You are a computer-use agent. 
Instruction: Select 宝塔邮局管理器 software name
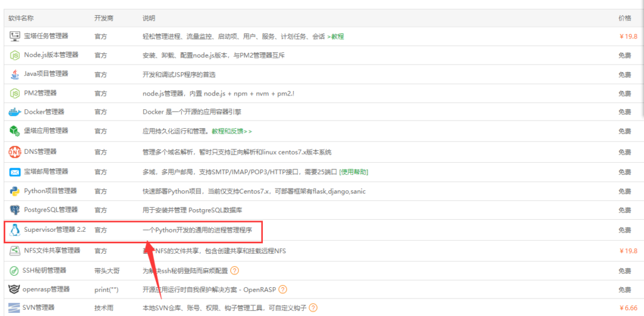tap(46, 172)
